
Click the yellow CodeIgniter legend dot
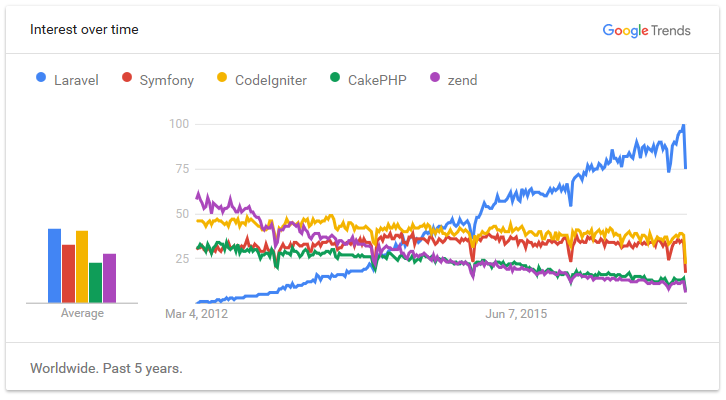222,79
